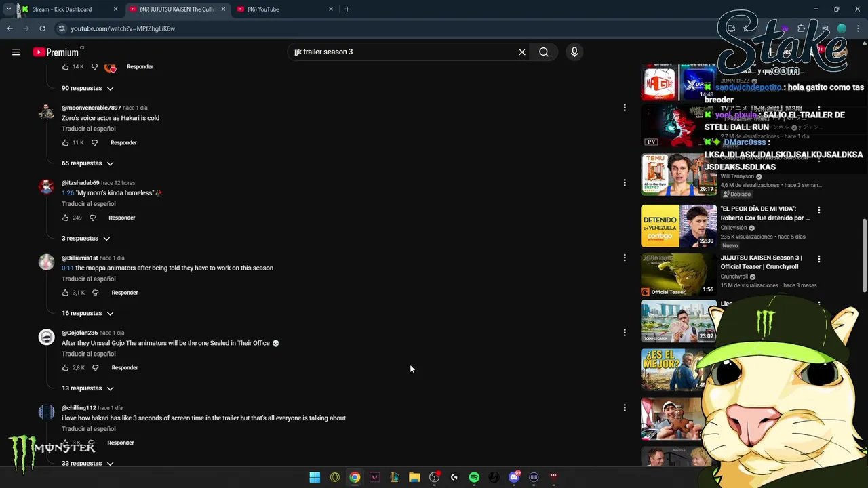Open options menu for @itzshadab69 comment
The width and height of the screenshot is (868, 488).
point(625,182)
